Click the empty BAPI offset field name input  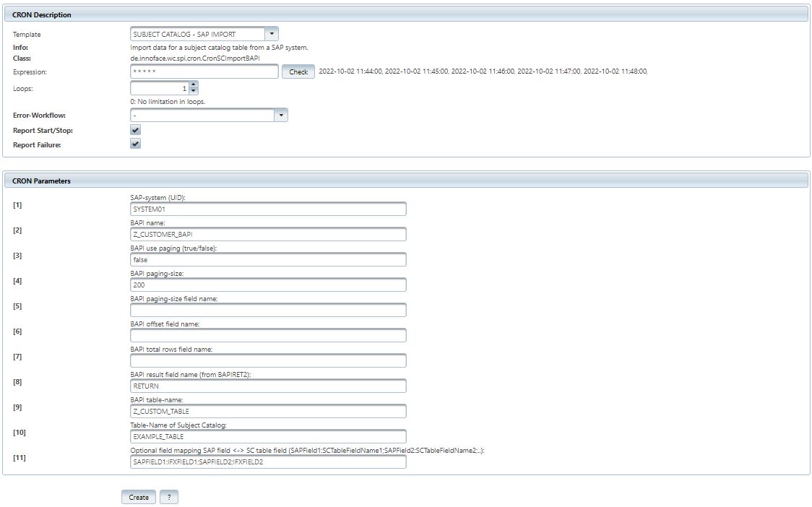[x=268, y=336]
